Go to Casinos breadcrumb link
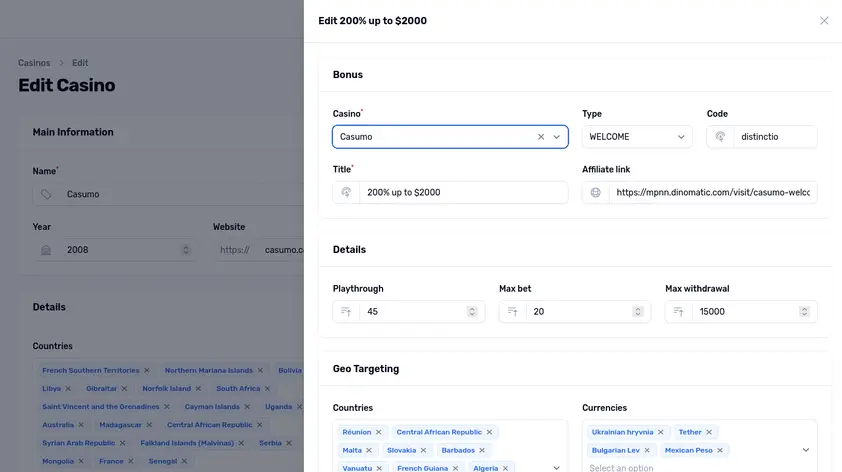The height and width of the screenshot is (472, 842). (x=34, y=63)
